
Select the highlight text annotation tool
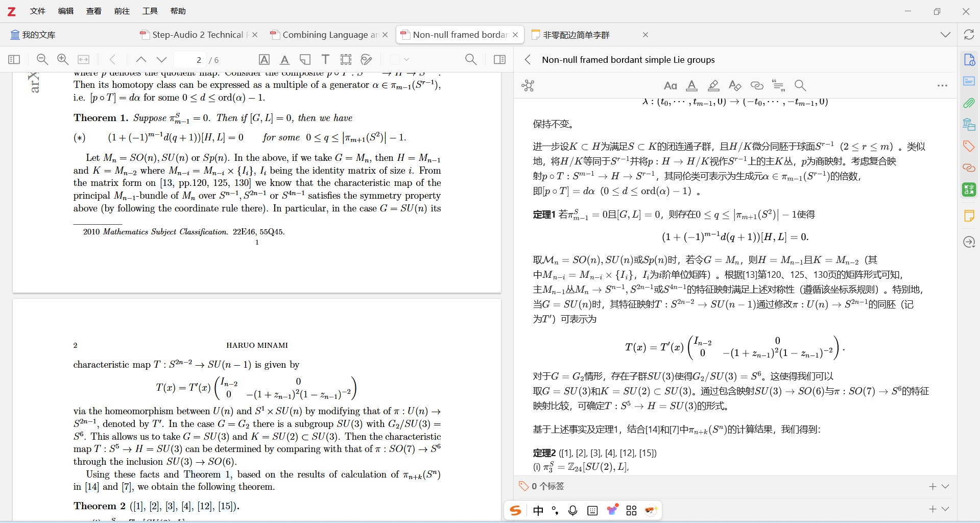tap(264, 60)
